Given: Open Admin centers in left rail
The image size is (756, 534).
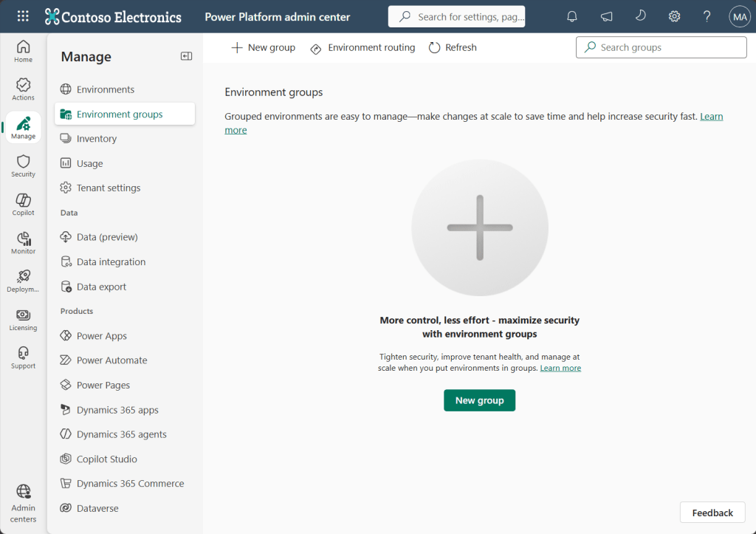Looking at the screenshot, I should point(23,504).
